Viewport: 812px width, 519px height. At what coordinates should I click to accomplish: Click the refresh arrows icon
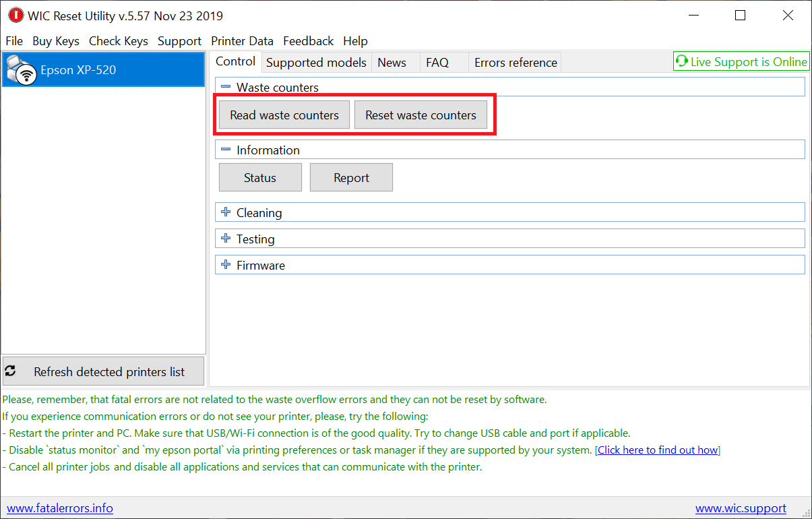[10, 371]
